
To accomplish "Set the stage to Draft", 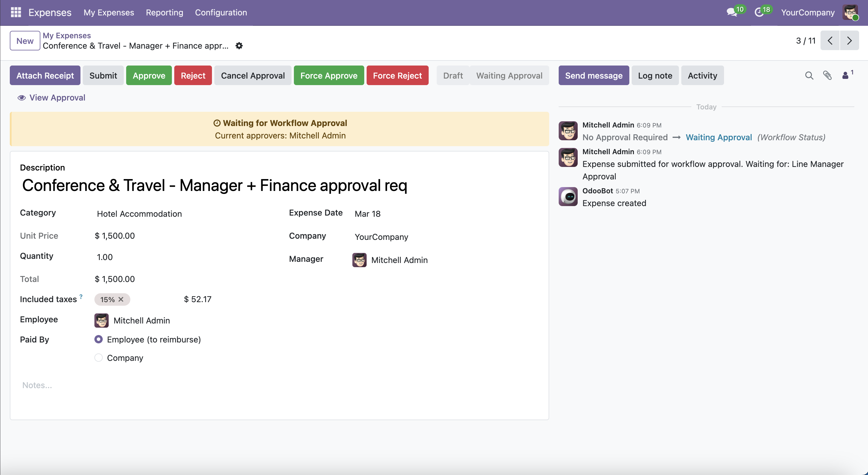I will click(x=452, y=75).
